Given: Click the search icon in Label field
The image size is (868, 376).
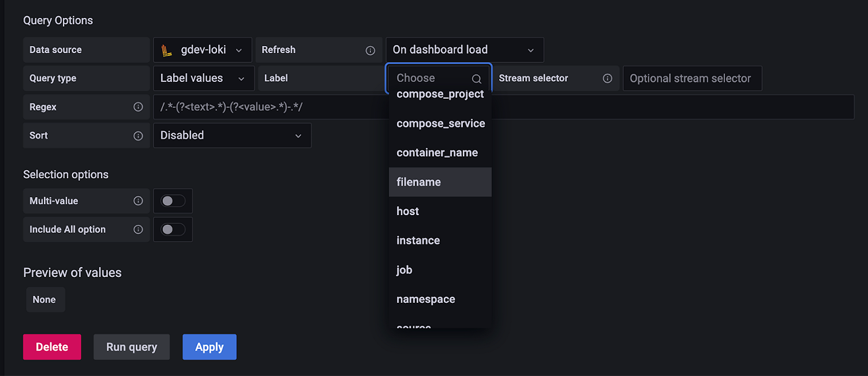Looking at the screenshot, I should [476, 79].
